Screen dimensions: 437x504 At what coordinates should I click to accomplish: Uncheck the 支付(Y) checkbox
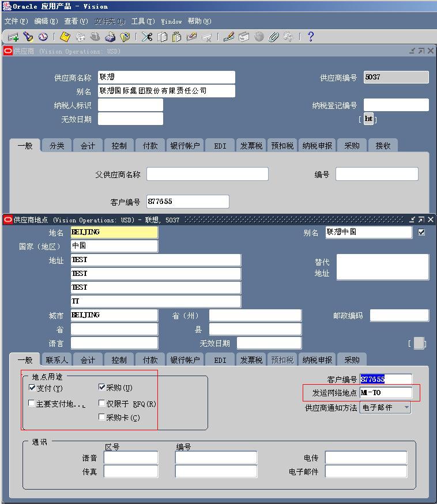pos(32,387)
